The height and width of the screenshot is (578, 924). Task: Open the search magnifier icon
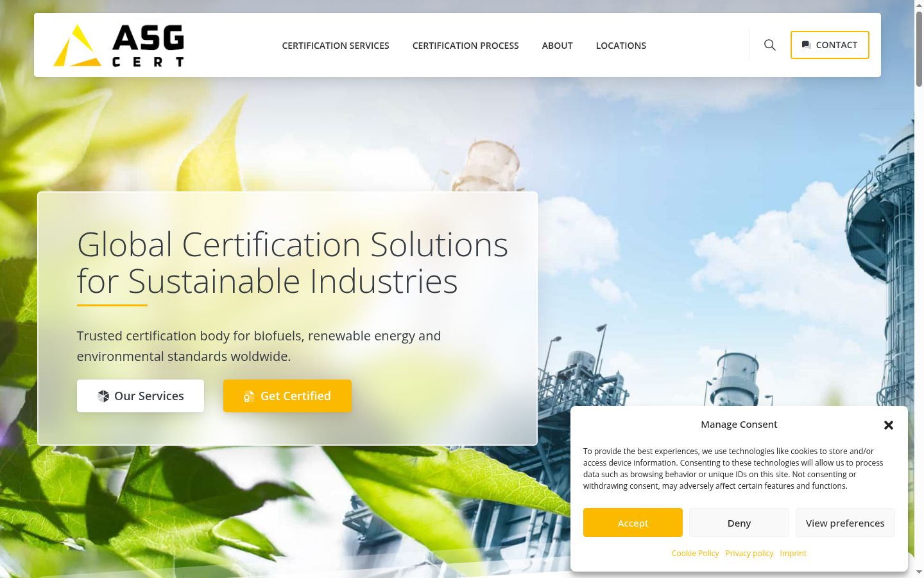click(x=770, y=45)
